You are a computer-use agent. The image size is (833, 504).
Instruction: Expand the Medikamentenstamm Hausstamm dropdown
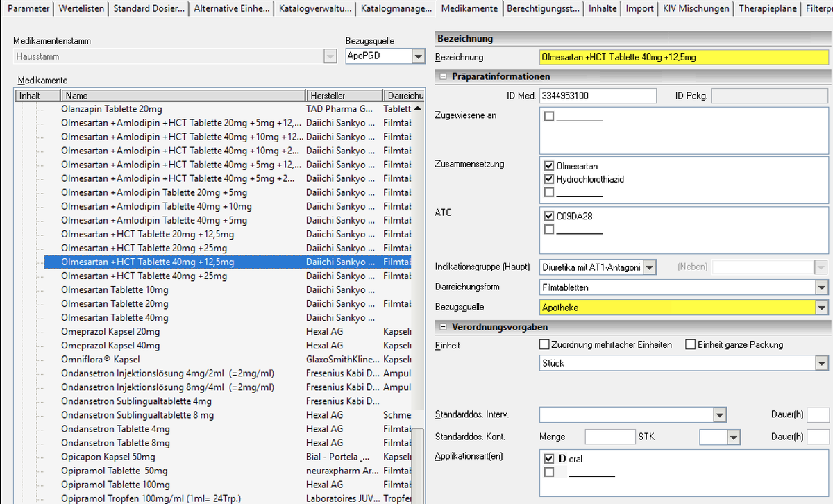click(x=329, y=57)
